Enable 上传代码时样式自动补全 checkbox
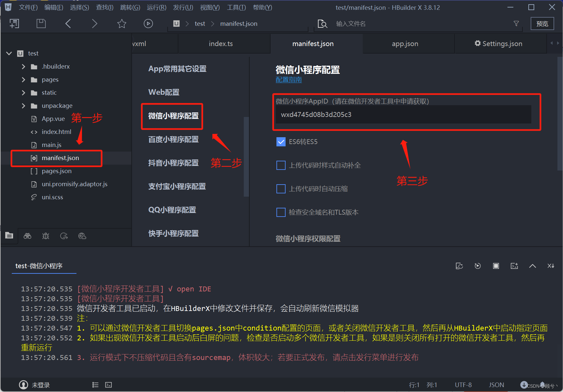The image size is (563, 392). 281,165
